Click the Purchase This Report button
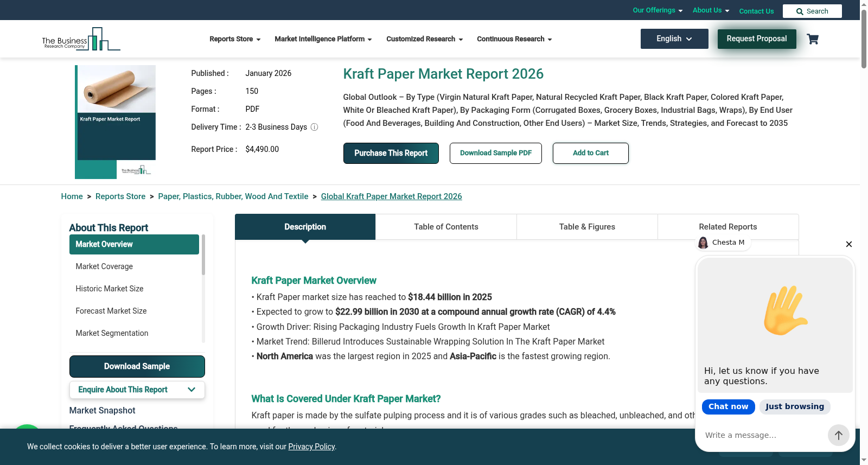 [391, 153]
